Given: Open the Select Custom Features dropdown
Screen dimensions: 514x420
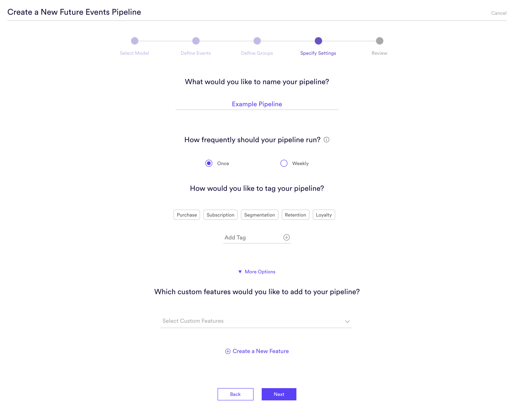Looking at the screenshot, I should click(256, 321).
